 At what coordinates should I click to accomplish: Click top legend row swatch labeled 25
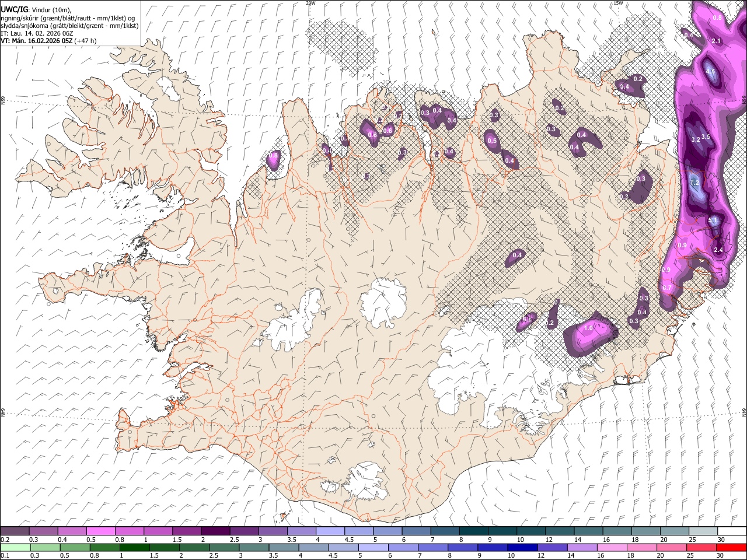pyautogui.click(x=703, y=531)
